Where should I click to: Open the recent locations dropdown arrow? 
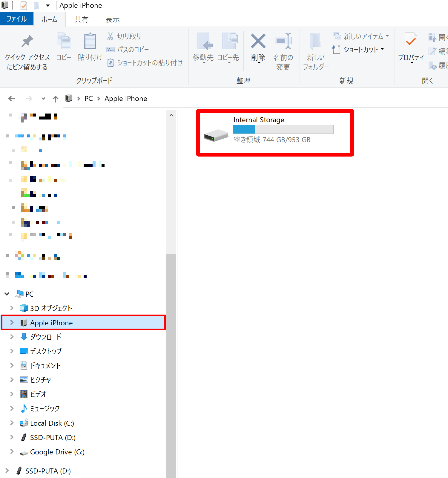click(x=43, y=99)
